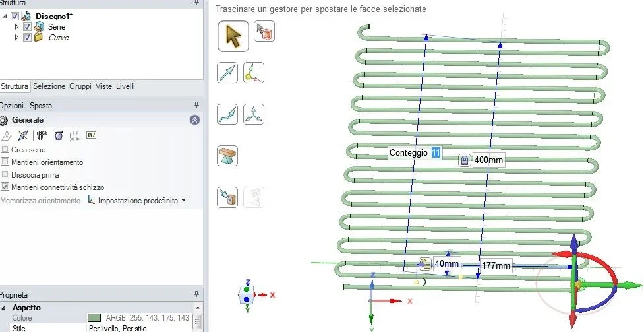This screenshot has width=644, height=332.
Task: Open the Livelli tab
Action: click(125, 86)
